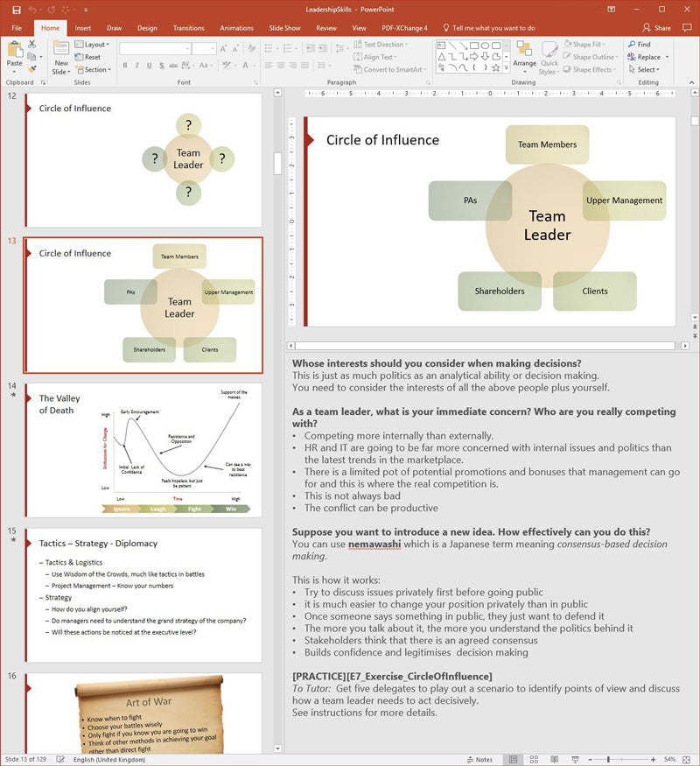Open the Layout dropdown

pos(92,45)
